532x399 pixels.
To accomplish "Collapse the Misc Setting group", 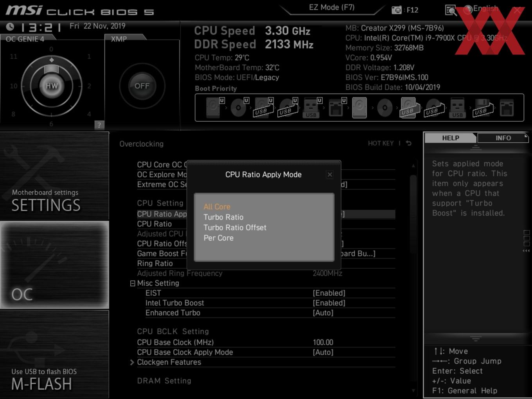I will coord(133,283).
